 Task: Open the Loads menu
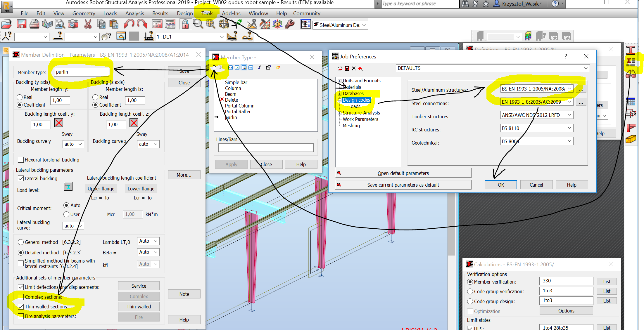pyautogui.click(x=110, y=13)
